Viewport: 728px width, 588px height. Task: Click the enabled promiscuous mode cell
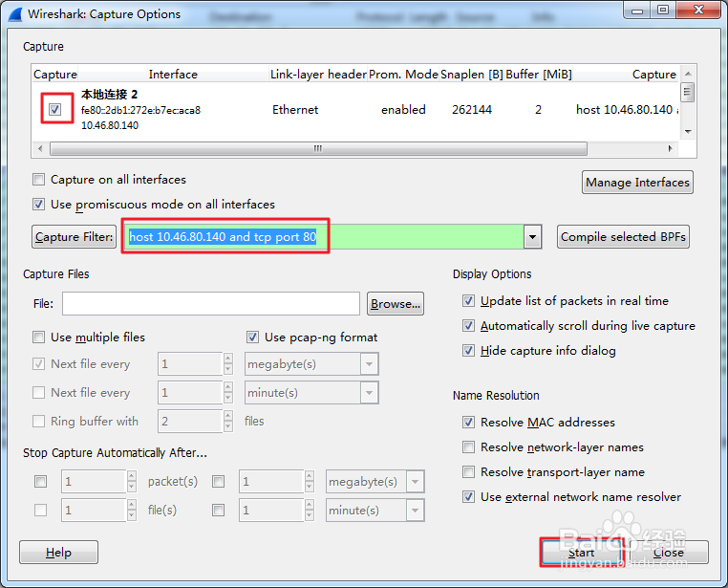coord(403,110)
